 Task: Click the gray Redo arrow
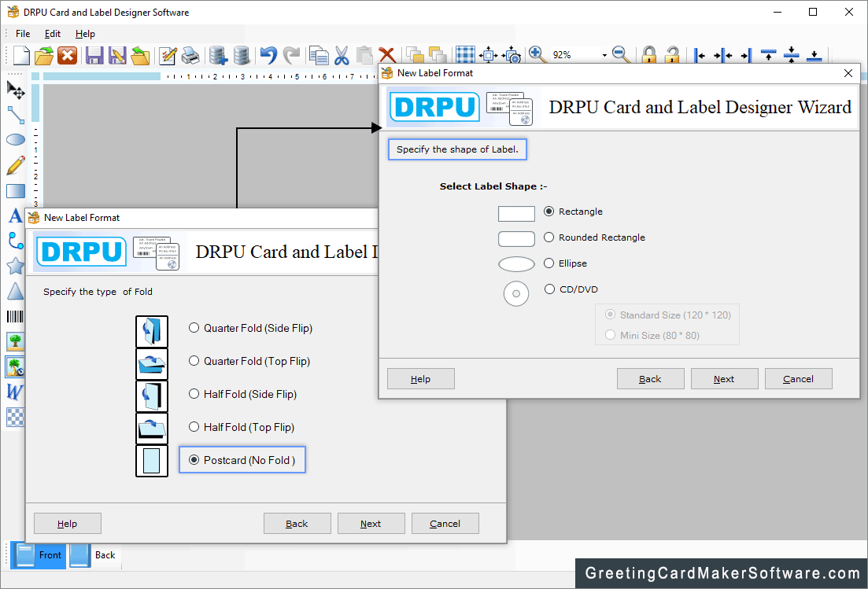(291, 55)
